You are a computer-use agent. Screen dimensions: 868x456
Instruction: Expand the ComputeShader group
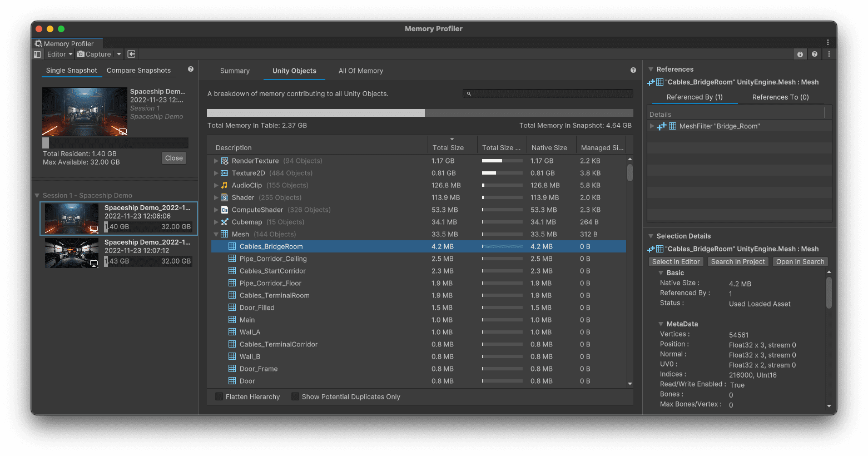click(x=216, y=210)
